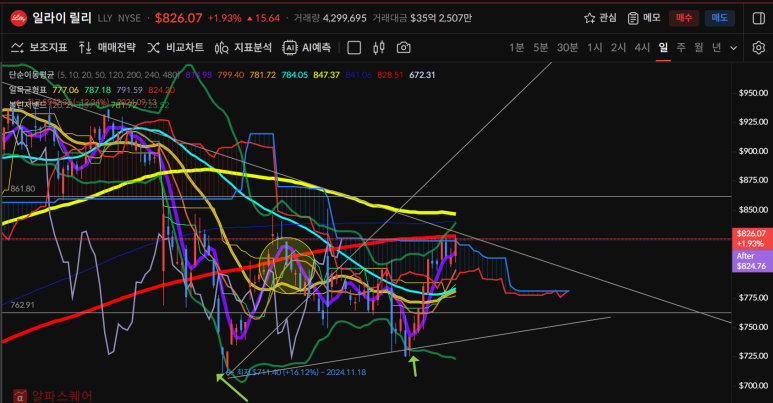
Task: Select the 1분 timeframe
Action: click(x=516, y=48)
